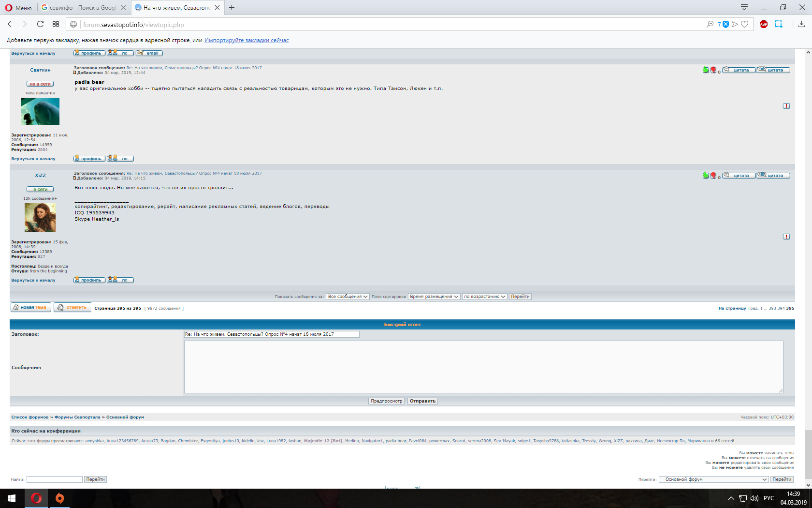
Task: Click inside the 'Сообщение' text area
Action: tap(483, 367)
